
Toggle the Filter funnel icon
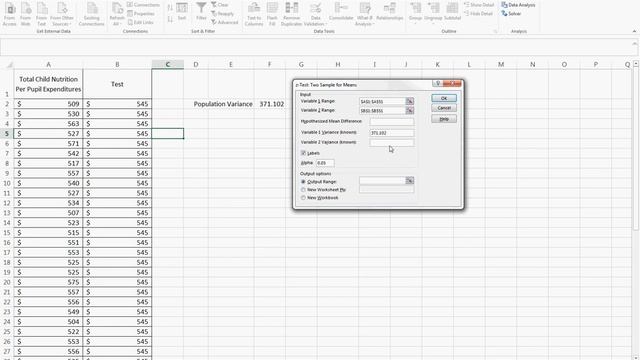201,11
